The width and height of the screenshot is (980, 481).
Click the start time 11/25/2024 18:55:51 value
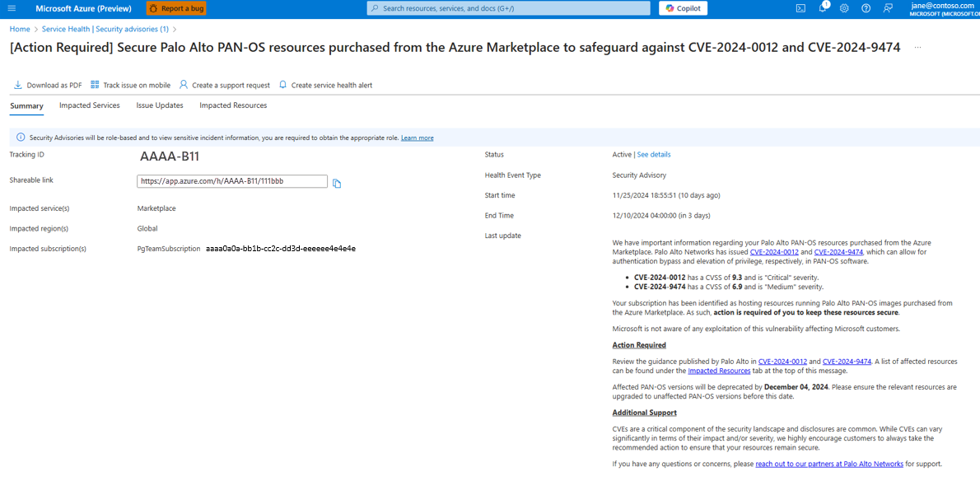pos(666,195)
